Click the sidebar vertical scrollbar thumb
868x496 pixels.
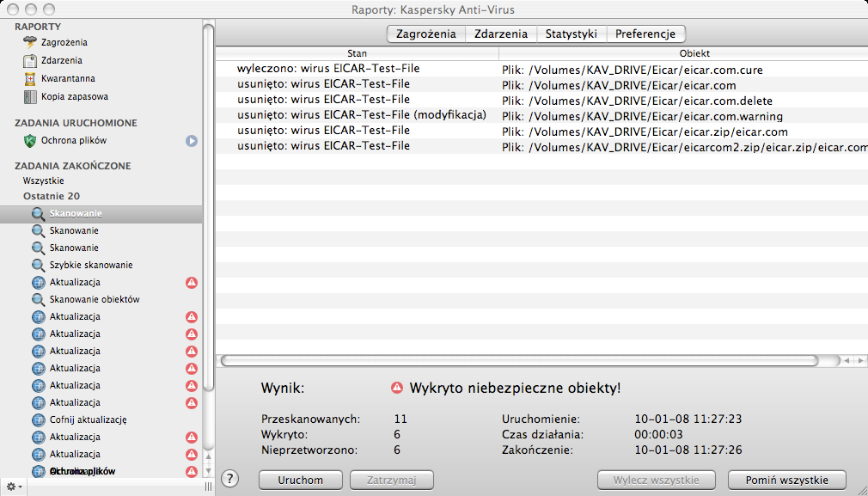point(209,207)
